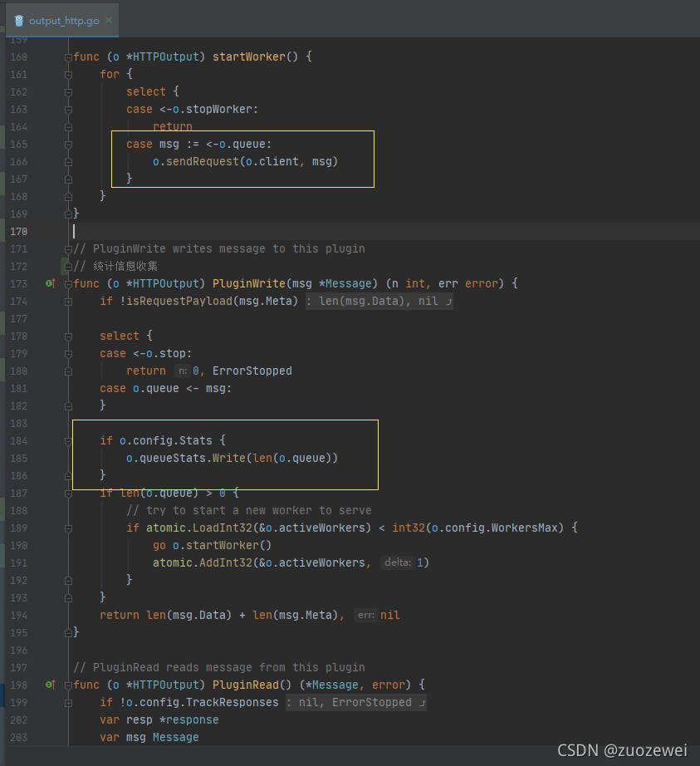Click line number 185 in the gutter
700x766 pixels.
tap(18, 459)
